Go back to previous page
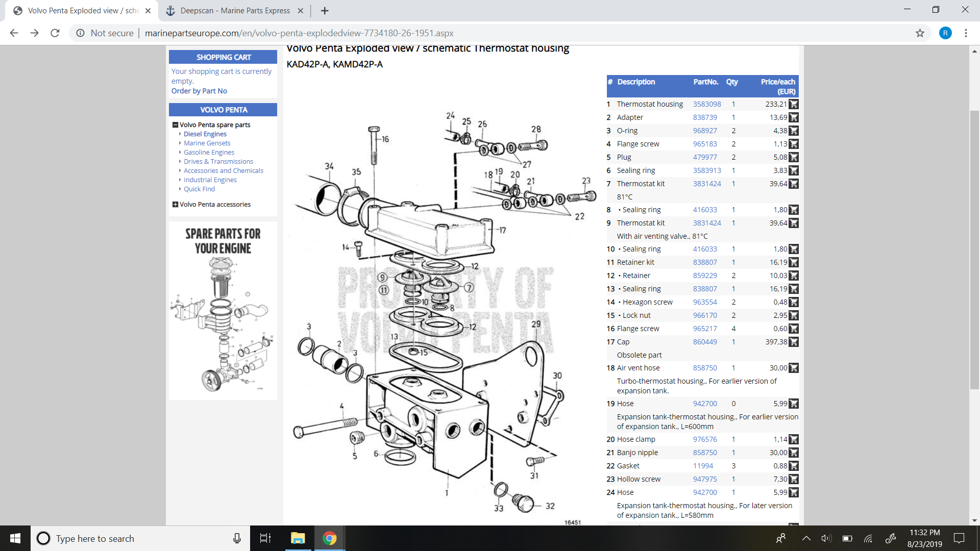 14,33
